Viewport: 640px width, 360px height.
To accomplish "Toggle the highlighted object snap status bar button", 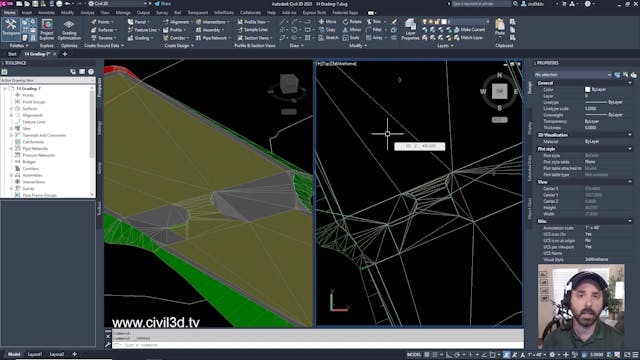I will click(507, 355).
